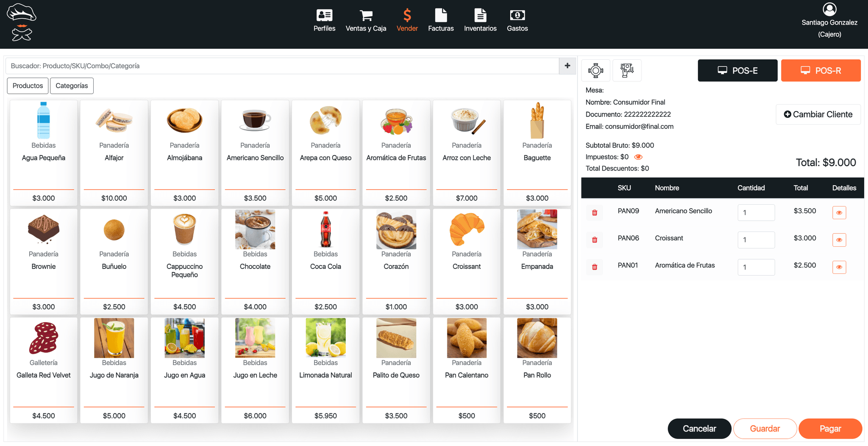View details of Americano Sencillo line item
This screenshot has height=446, width=868.
point(839,212)
